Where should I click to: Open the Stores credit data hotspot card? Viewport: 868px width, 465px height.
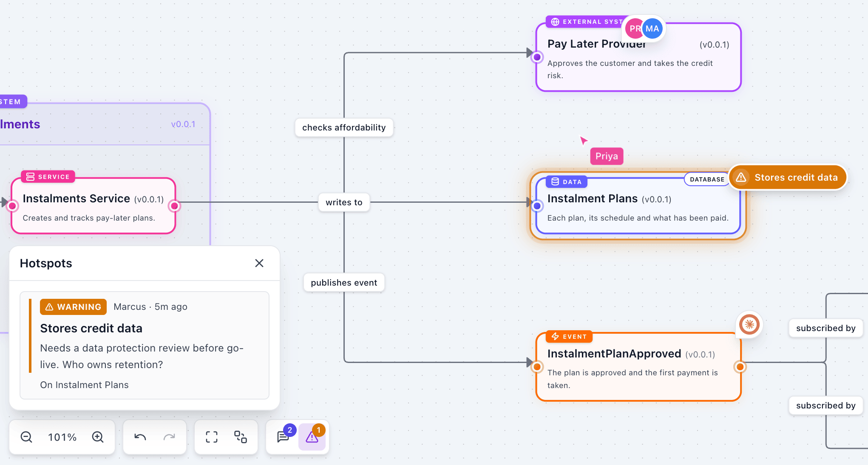pyautogui.click(x=145, y=345)
